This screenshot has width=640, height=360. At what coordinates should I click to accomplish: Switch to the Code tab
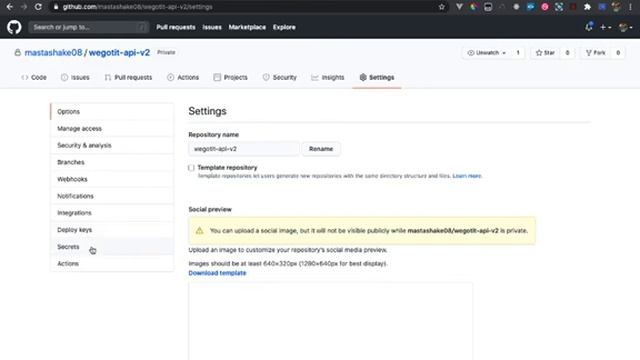pos(34,78)
